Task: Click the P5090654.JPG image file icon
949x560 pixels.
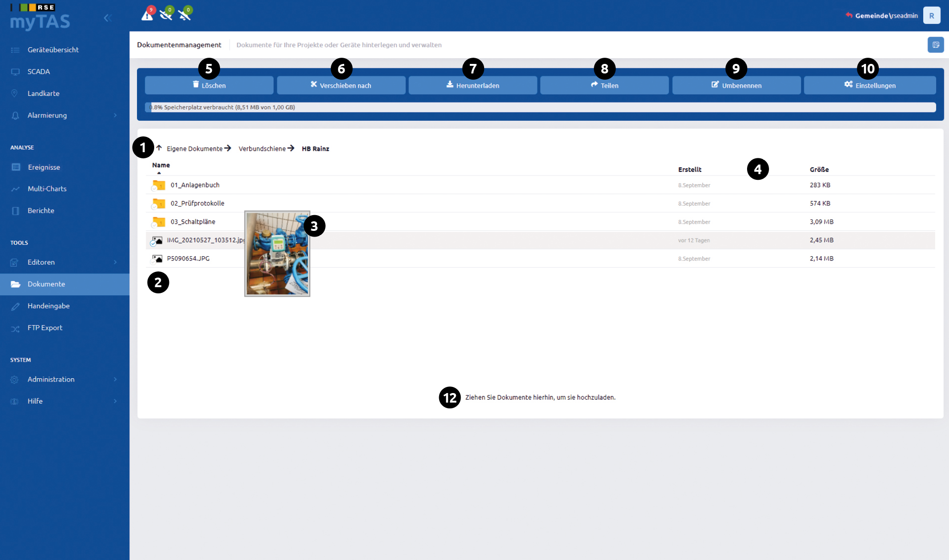Action: pyautogui.click(x=157, y=259)
